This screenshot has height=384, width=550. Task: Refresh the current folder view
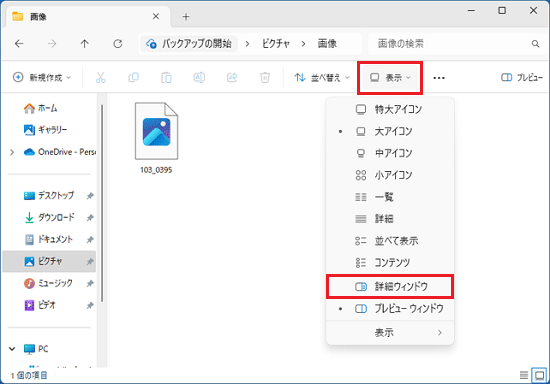(x=118, y=44)
